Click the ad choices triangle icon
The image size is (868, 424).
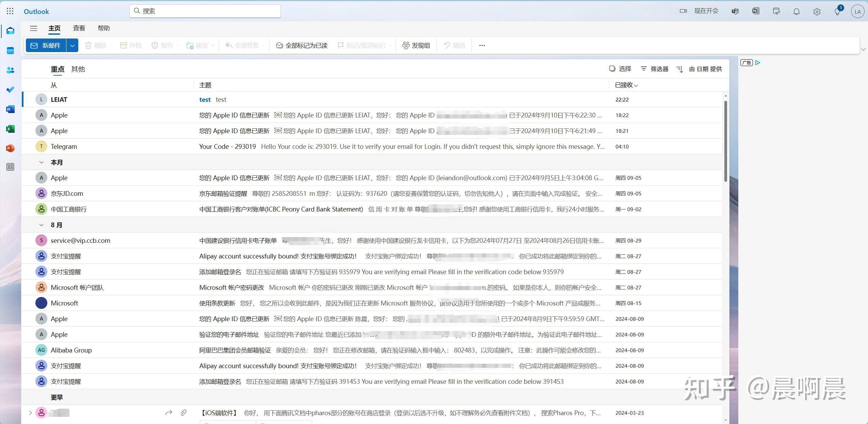758,63
